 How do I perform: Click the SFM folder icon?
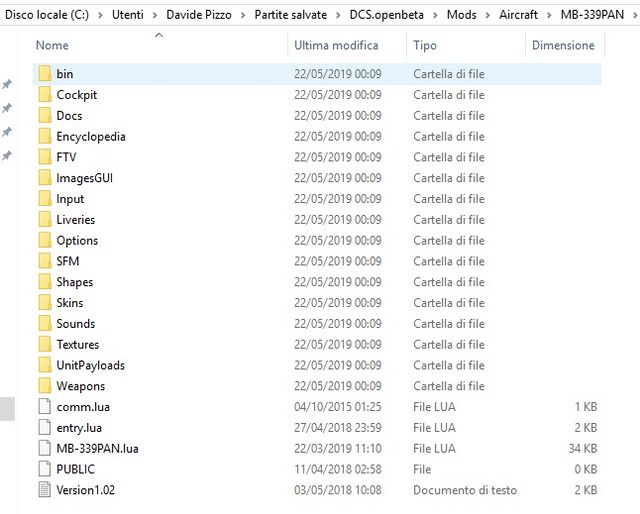click(x=45, y=261)
